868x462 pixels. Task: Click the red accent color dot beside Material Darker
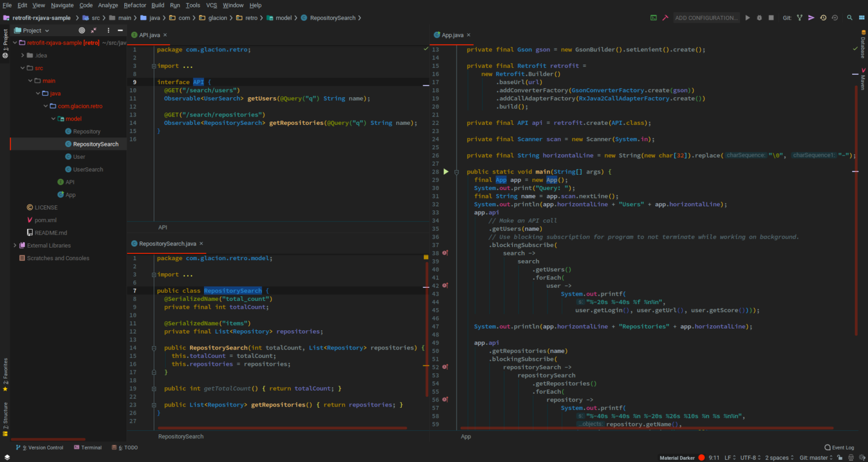click(701, 457)
